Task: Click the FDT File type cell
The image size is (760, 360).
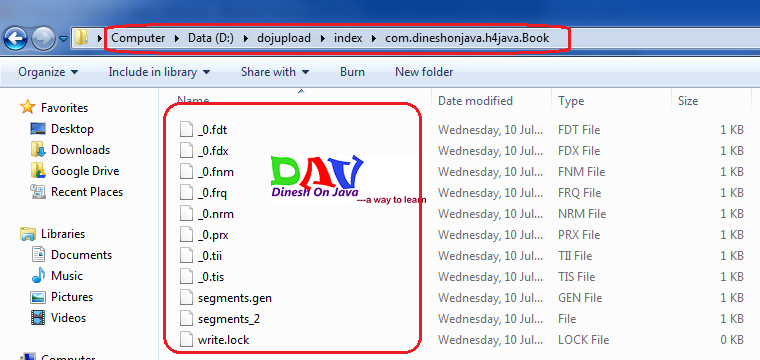Action: point(579,130)
